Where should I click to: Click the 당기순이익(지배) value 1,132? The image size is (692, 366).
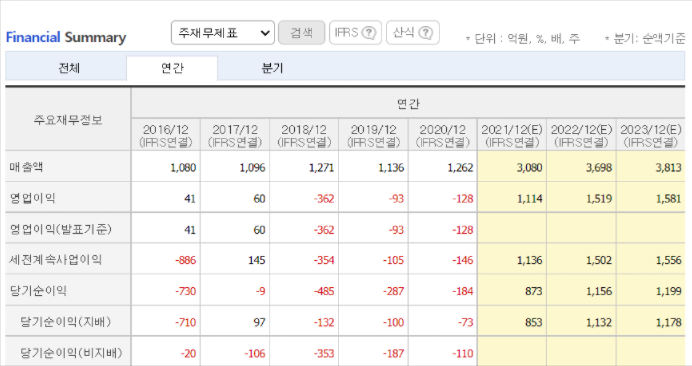click(599, 322)
